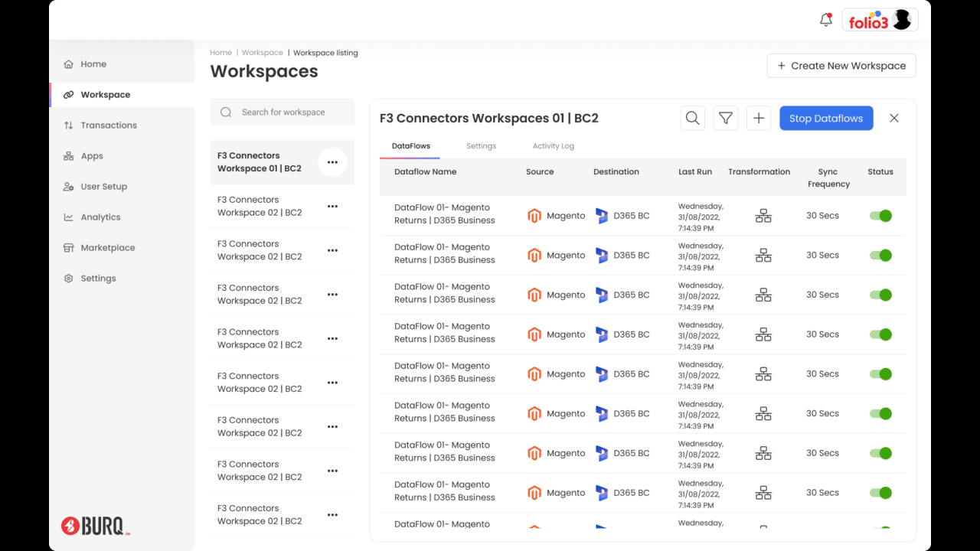Click the Home icon in sidebar

pyautogui.click(x=68, y=64)
